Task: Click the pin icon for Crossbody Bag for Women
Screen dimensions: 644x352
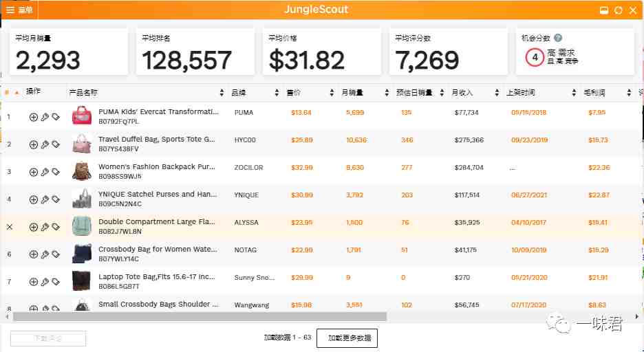Action: pos(45,254)
